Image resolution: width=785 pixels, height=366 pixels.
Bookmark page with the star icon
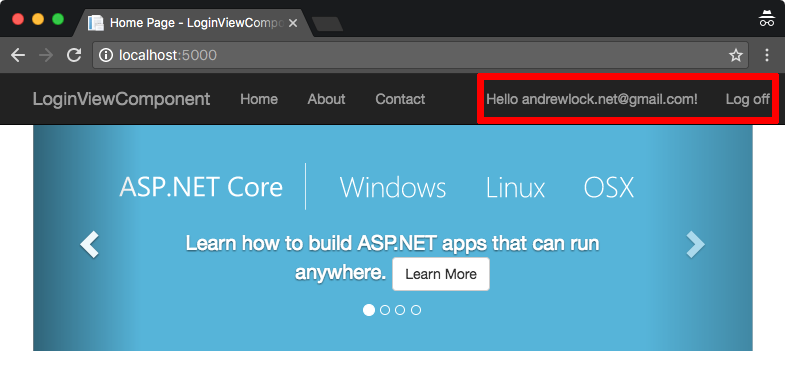[x=735, y=55]
